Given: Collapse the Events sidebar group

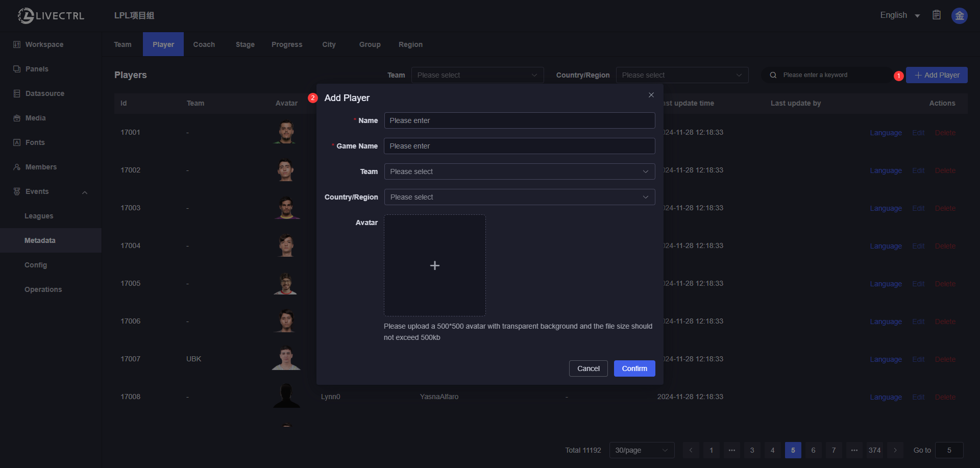Looking at the screenshot, I should point(85,192).
